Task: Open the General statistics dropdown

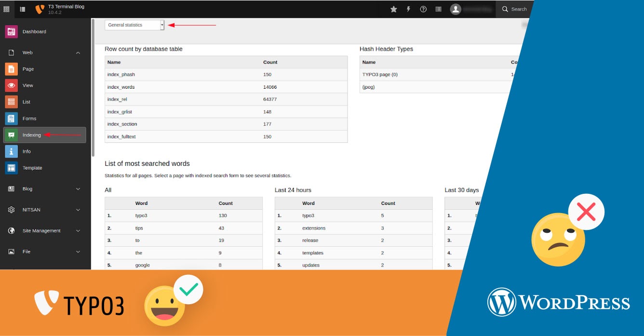Action: tap(134, 25)
